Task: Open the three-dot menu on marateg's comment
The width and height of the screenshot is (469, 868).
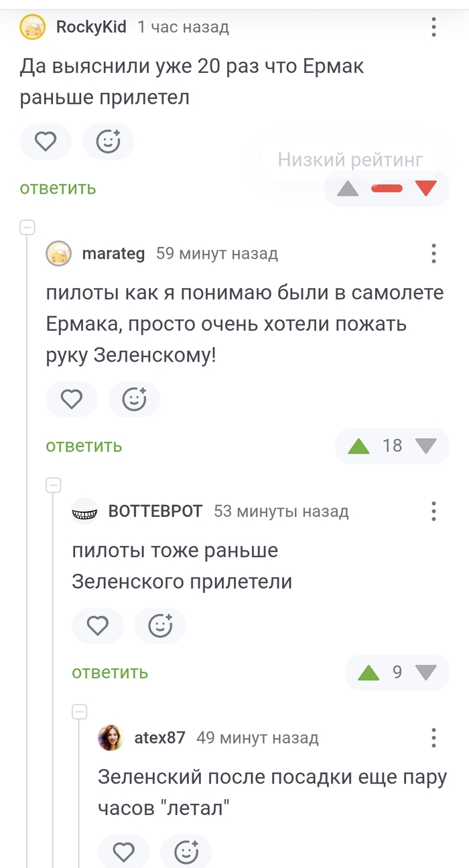Action: pyautogui.click(x=433, y=254)
